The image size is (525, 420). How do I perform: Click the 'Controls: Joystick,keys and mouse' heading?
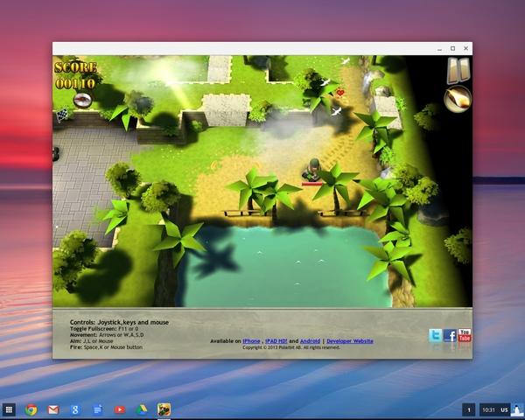point(119,322)
